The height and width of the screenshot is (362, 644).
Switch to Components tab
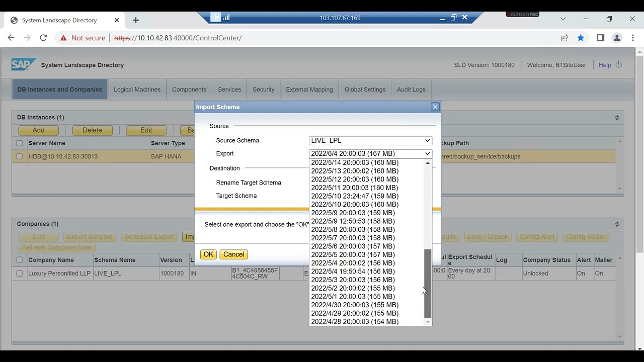coord(189,89)
